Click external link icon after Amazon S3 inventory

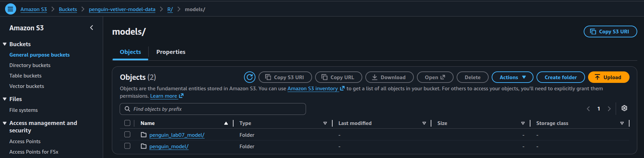[342, 88]
